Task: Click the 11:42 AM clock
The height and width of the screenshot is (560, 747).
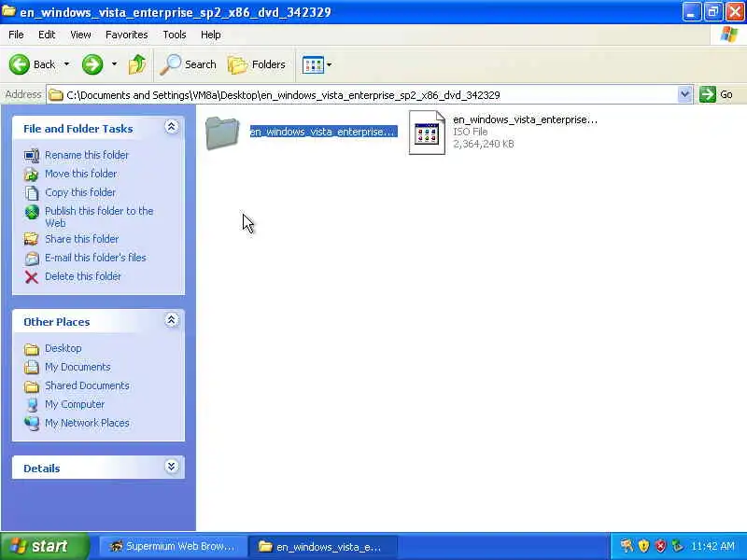Action: pos(712,546)
